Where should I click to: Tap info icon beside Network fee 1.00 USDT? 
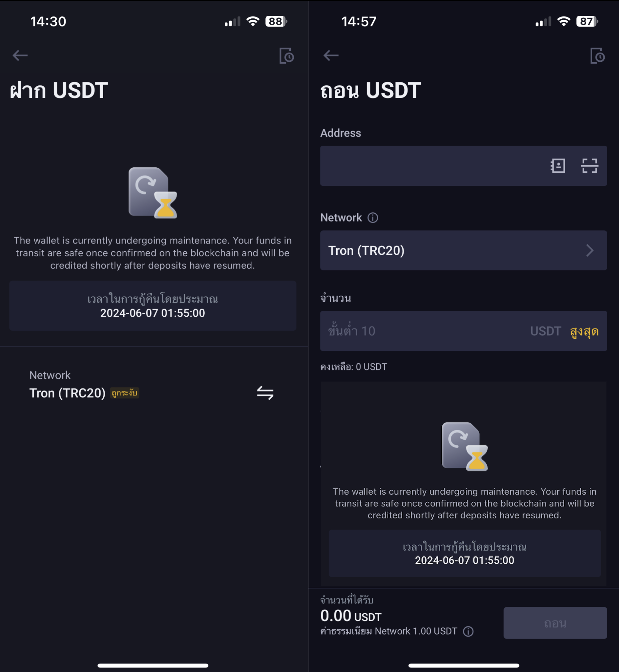[468, 632]
